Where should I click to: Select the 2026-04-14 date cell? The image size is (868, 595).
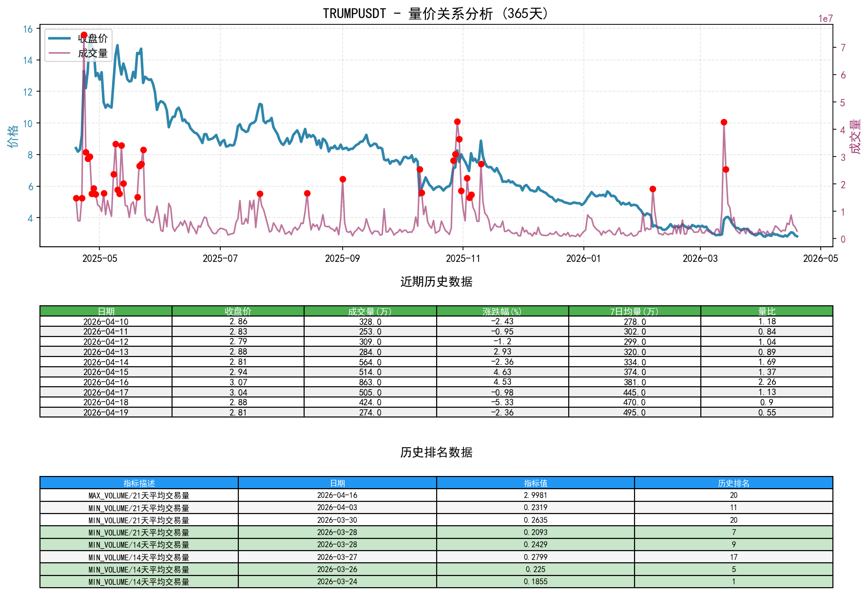coord(106,362)
